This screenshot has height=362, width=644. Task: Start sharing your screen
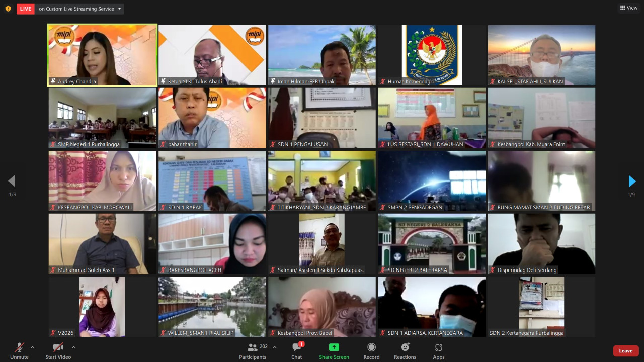coord(334,351)
